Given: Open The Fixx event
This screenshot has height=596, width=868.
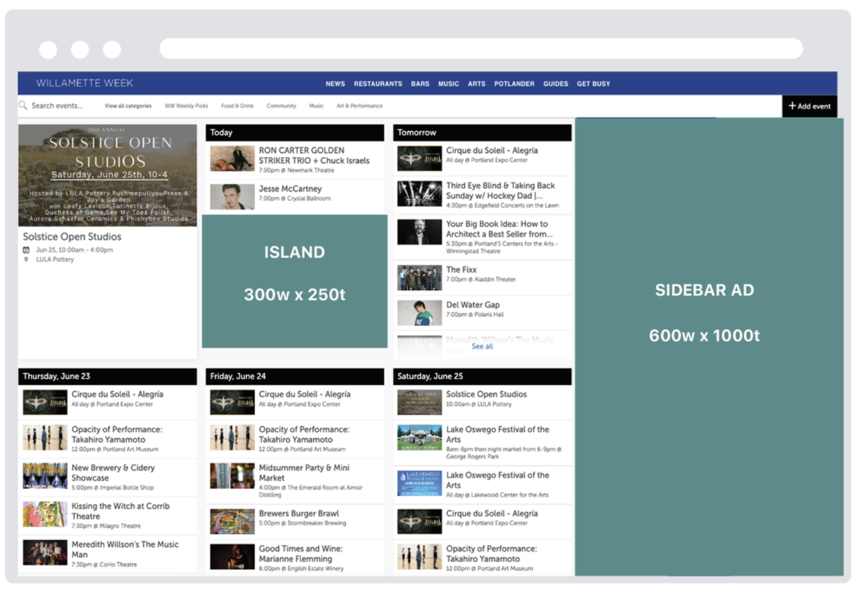Looking at the screenshot, I should (461, 270).
